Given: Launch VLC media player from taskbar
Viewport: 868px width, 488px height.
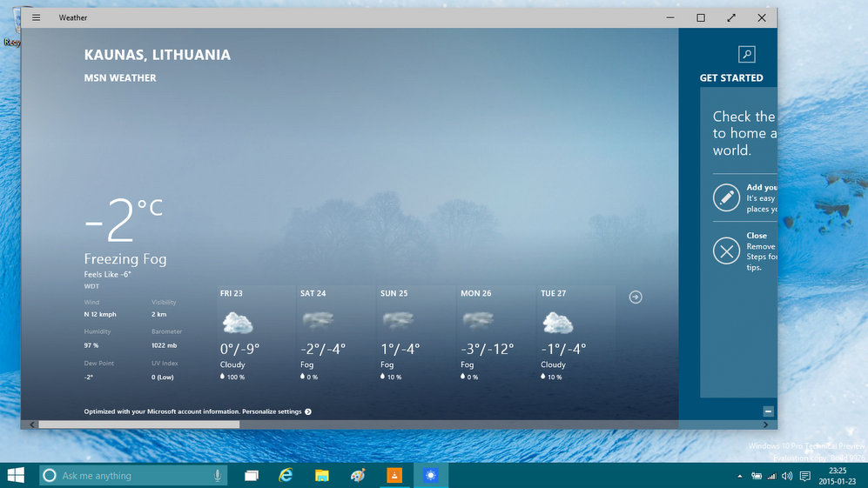Looking at the screenshot, I should pyautogui.click(x=394, y=475).
